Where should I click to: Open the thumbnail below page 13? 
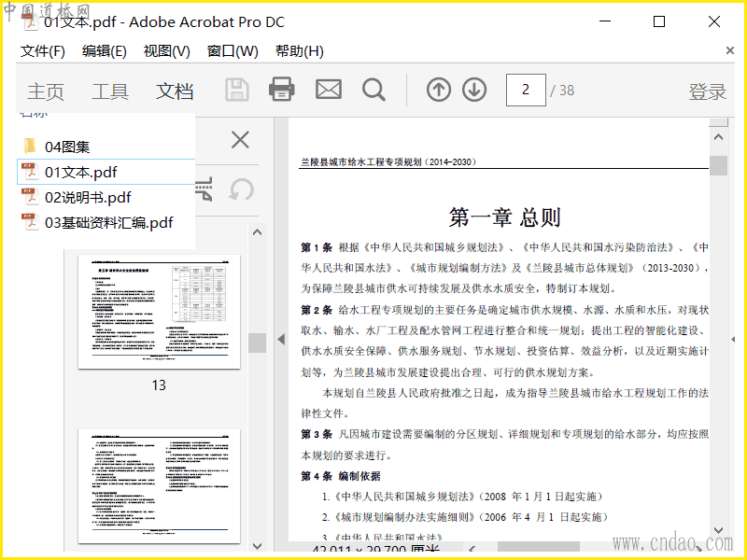[159, 486]
